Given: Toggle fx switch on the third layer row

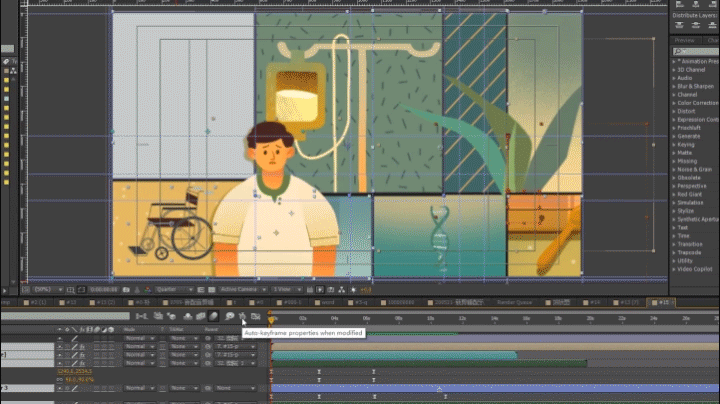Looking at the screenshot, I should pos(82,355).
